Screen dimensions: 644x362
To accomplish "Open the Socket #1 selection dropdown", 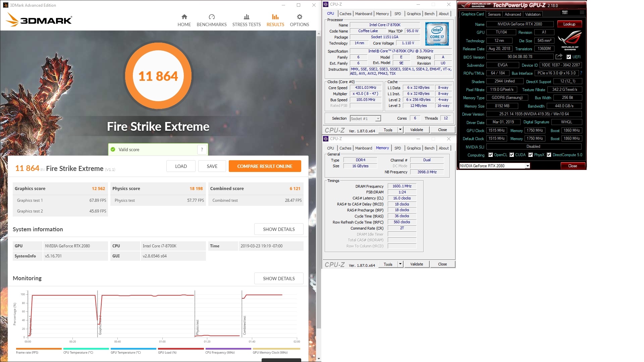I will [x=378, y=119].
